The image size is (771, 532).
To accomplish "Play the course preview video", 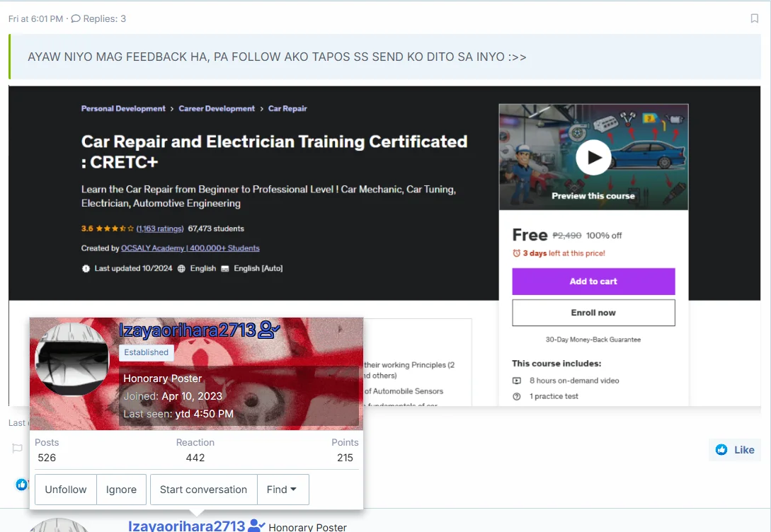I will (593, 157).
